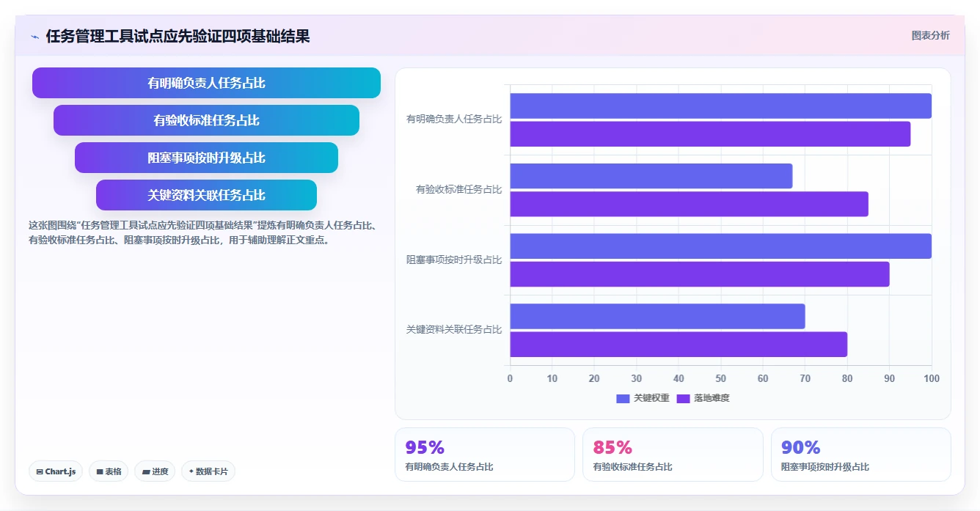Screen dimensions: 980x511
Task: Click 关键权重 bar for 阻塞事项按时升级占比
Action: 721,246
